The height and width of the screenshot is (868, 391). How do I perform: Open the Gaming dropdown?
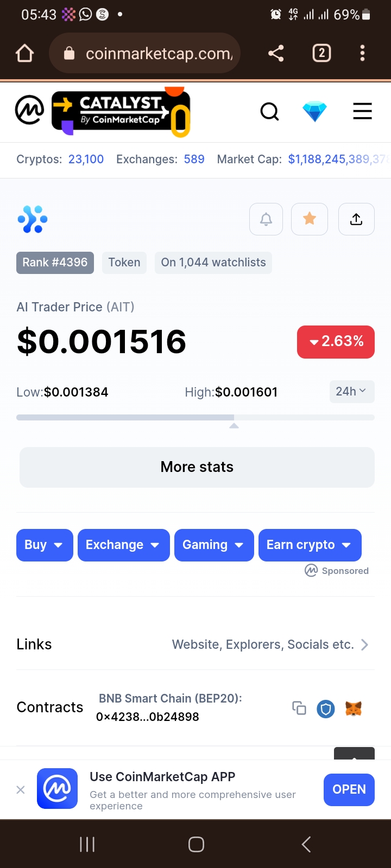tap(214, 545)
